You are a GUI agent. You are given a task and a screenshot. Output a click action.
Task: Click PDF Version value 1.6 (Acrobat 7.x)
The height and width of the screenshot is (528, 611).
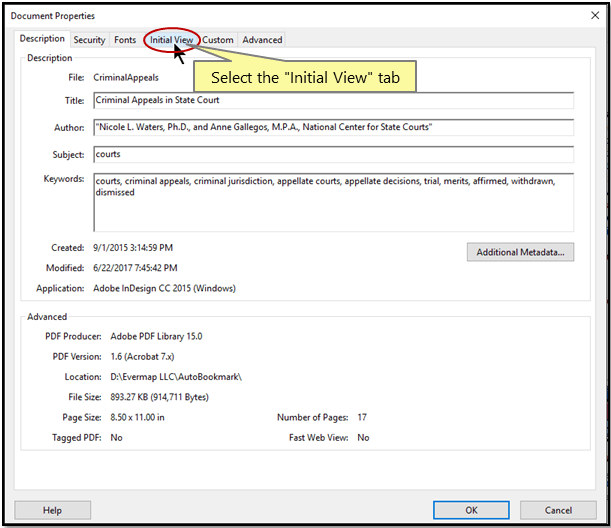[142, 357]
